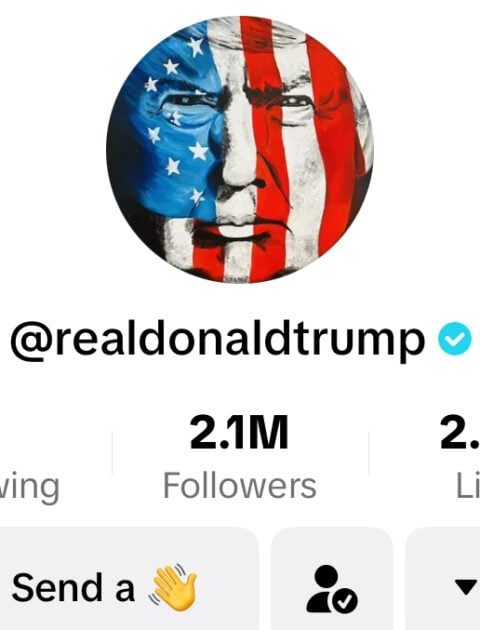
Task: Tap the white check inside blue badge
Action: tap(454, 340)
